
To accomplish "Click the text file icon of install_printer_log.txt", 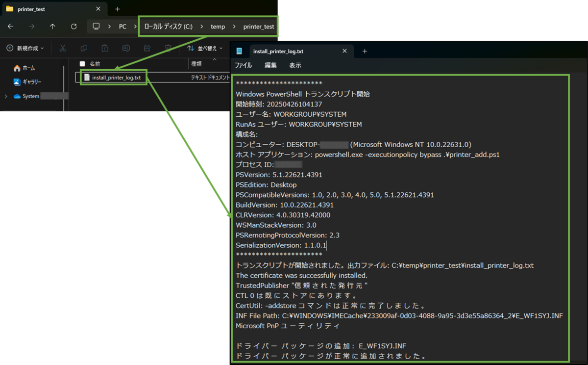I will coord(87,78).
